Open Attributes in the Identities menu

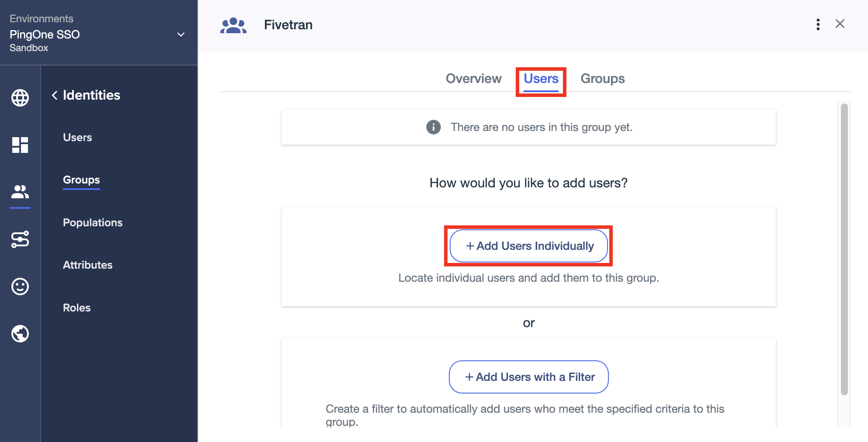pyautogui.click(x=88, y=265)
